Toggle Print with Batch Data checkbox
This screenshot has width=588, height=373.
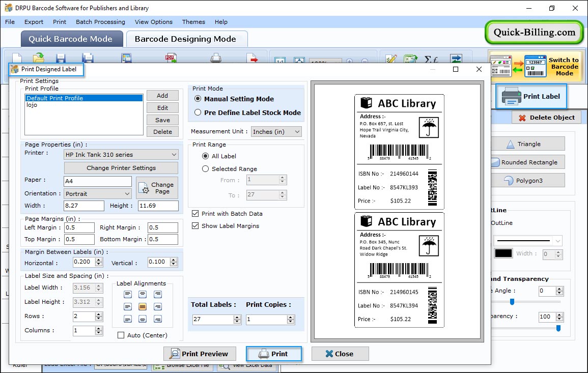pos(195,214)
